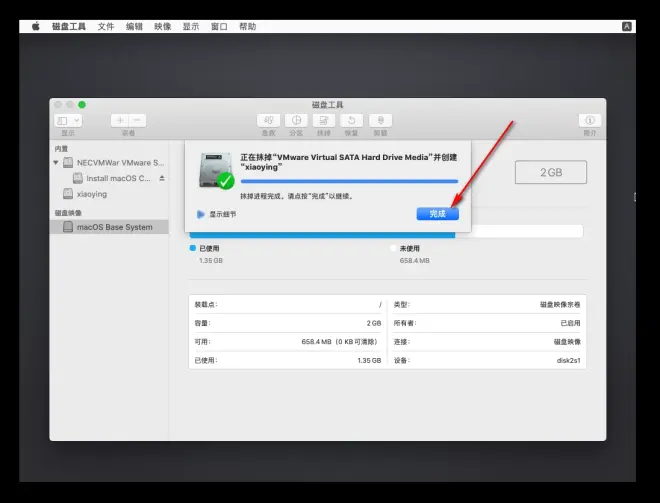Click the Erase 抹掉 toolbar icon
Viewport: 660px width, 503px height.
(x=324, y=120)
